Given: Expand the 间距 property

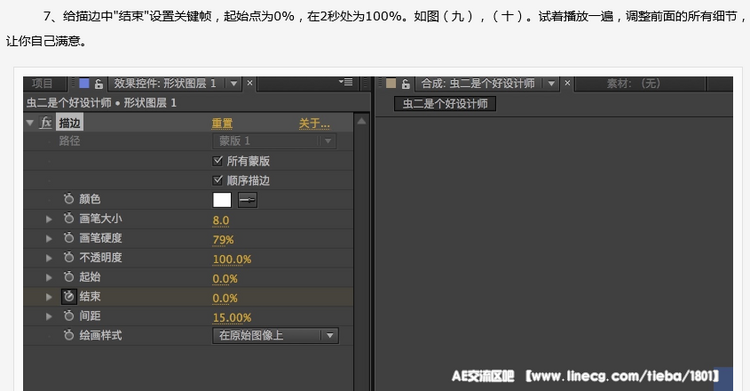Looking at the screenshot, I should tap(49, 316).
